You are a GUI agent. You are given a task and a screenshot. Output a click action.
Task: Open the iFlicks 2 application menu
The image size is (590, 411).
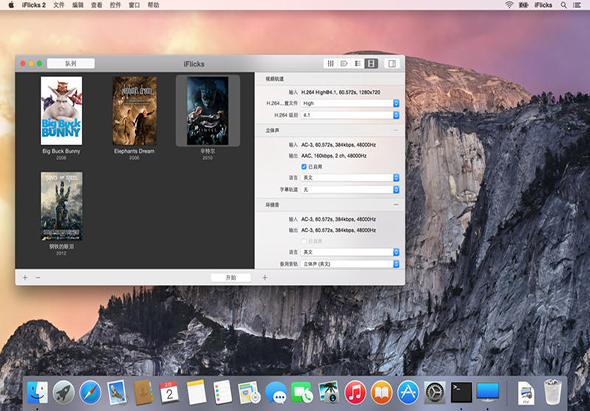(x=33, y=5)
